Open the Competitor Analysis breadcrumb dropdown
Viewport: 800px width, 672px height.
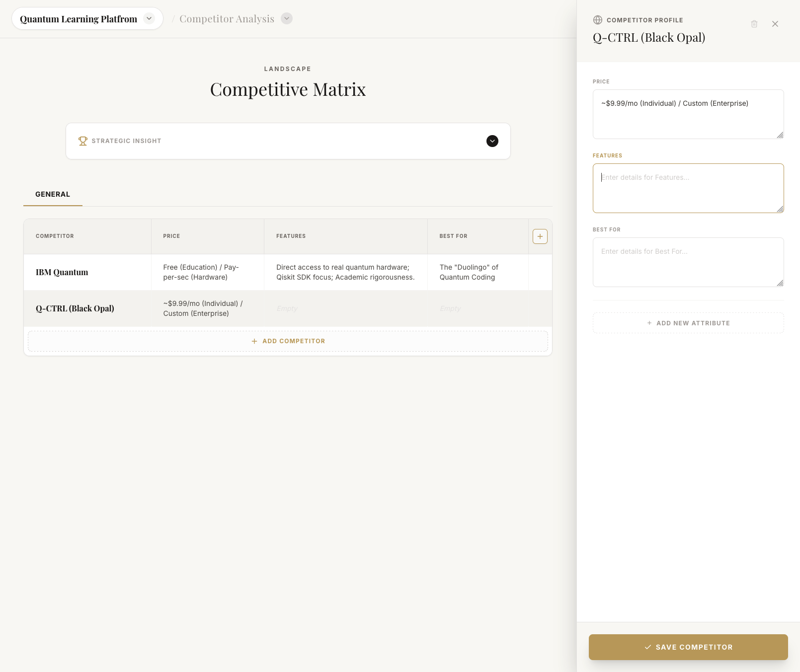(x=287, y=18)
